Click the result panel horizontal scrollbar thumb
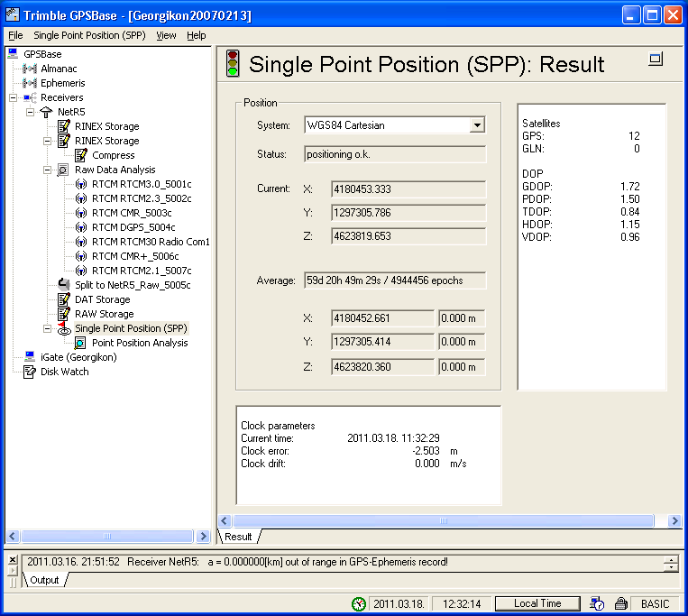 [444, 520]
